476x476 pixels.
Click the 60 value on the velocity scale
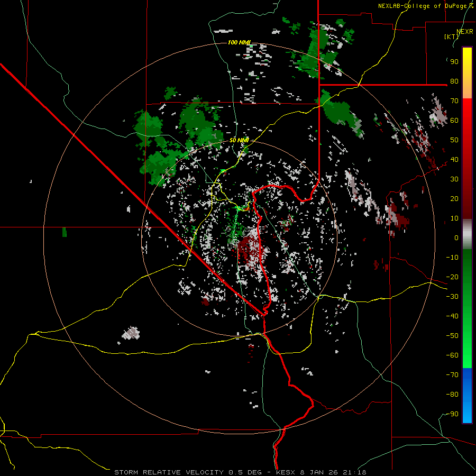point(454,121)
